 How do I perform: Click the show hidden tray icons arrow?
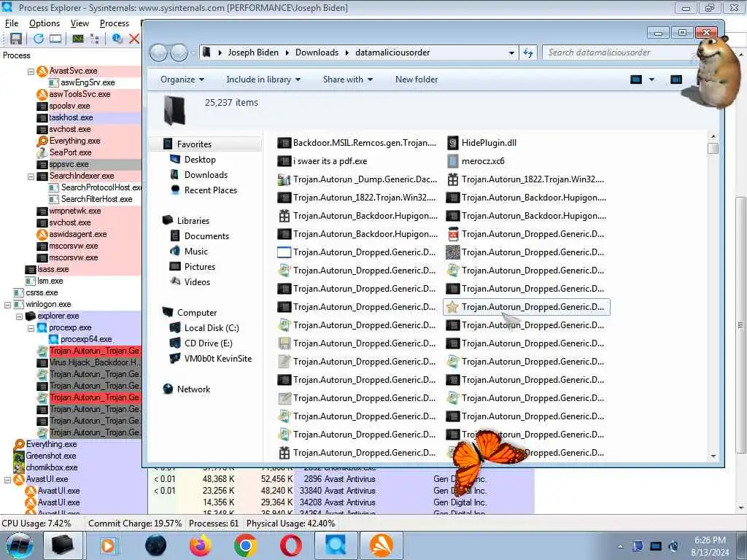click(x=620, y=547)
